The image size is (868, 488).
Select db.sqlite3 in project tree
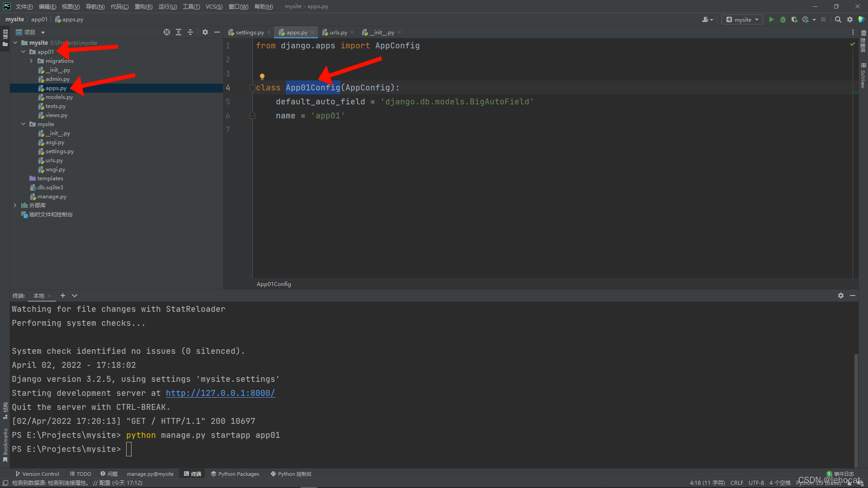[x=50, y=188]
